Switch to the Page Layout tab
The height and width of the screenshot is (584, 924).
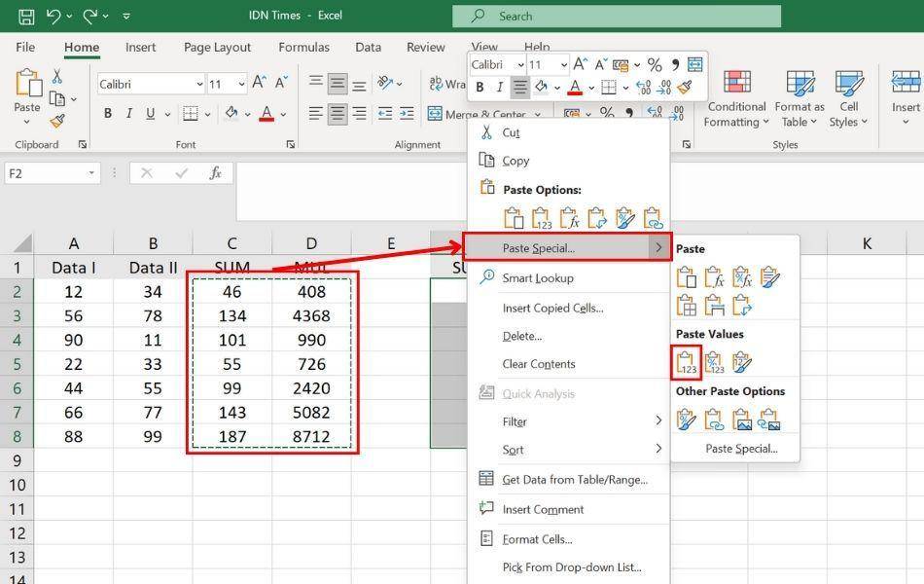[218, 47]
